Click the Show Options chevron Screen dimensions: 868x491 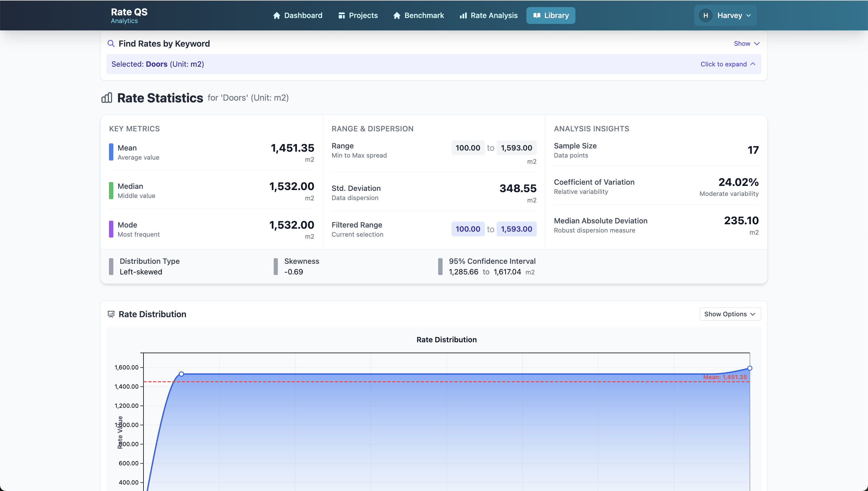[753, 314]
